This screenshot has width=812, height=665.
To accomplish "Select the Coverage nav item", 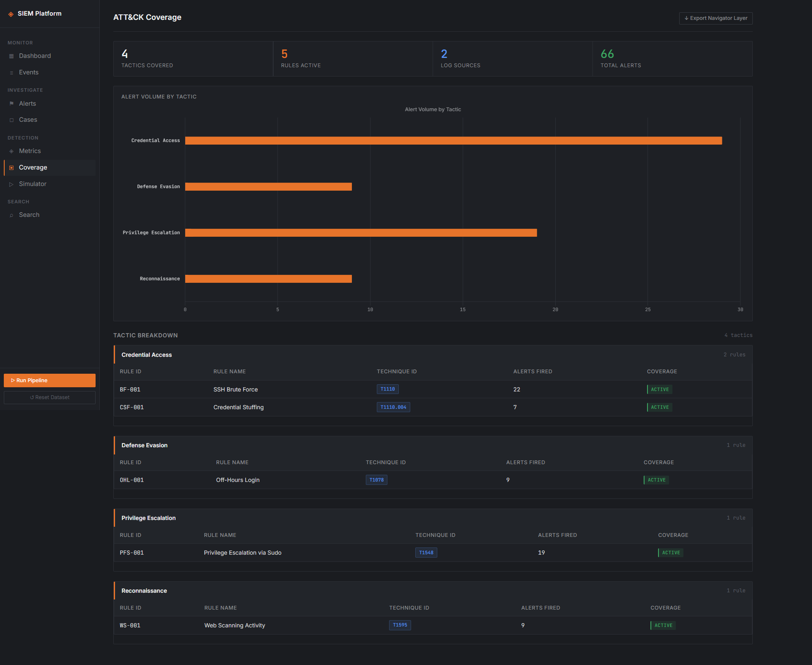I will click(49, 167).
